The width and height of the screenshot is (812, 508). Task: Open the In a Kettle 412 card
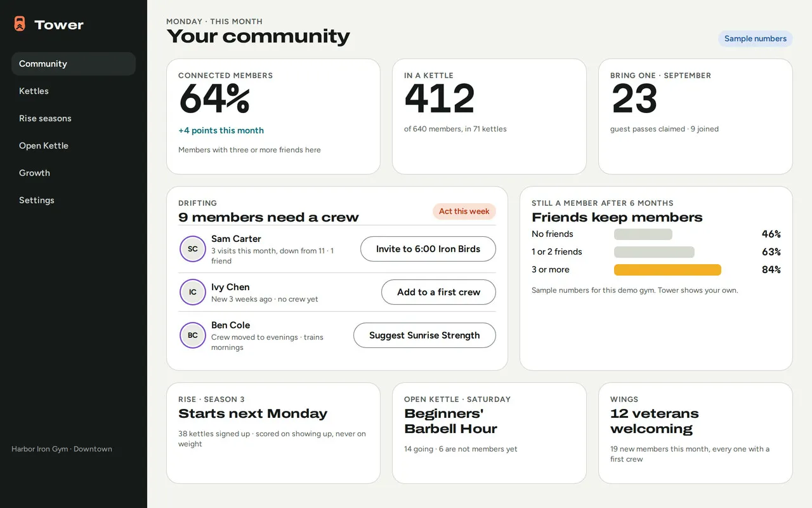[x=489, y=116]
